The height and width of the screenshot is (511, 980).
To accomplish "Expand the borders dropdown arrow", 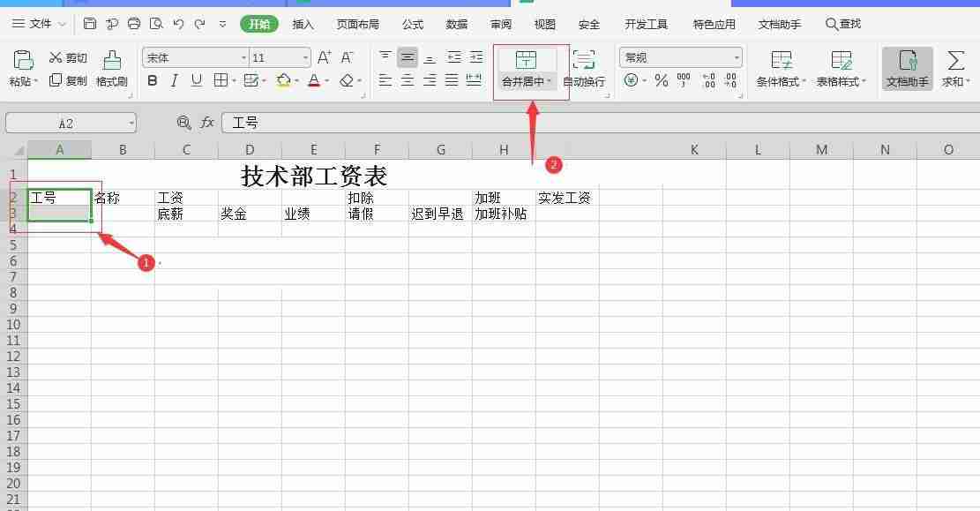I will coord(234,80).
